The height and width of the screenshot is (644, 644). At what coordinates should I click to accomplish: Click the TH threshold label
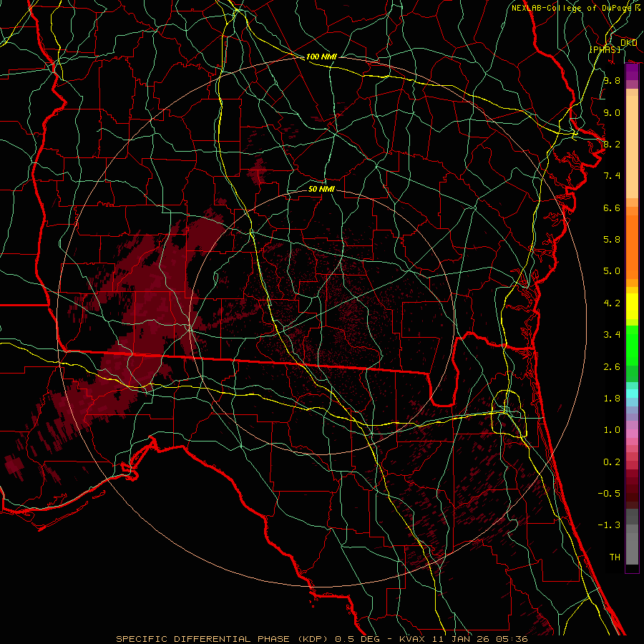[x=615, y=557]
